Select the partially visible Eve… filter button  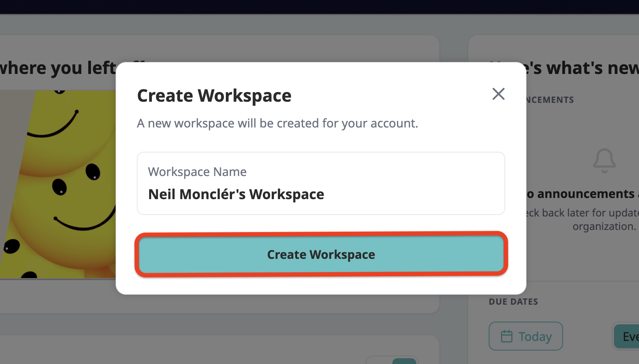626,336
